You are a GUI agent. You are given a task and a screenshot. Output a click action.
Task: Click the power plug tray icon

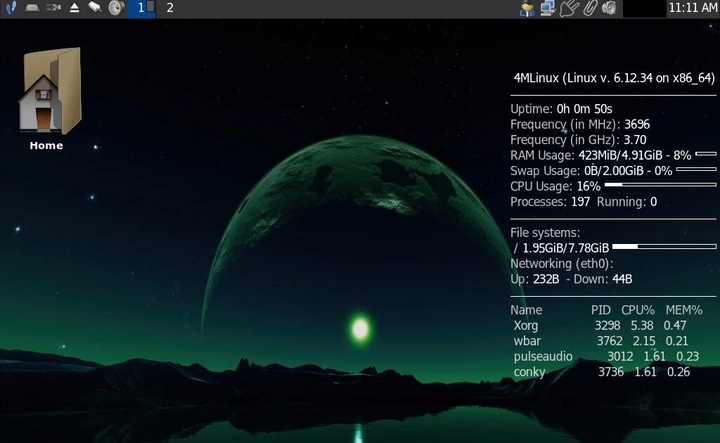point(569,8)
